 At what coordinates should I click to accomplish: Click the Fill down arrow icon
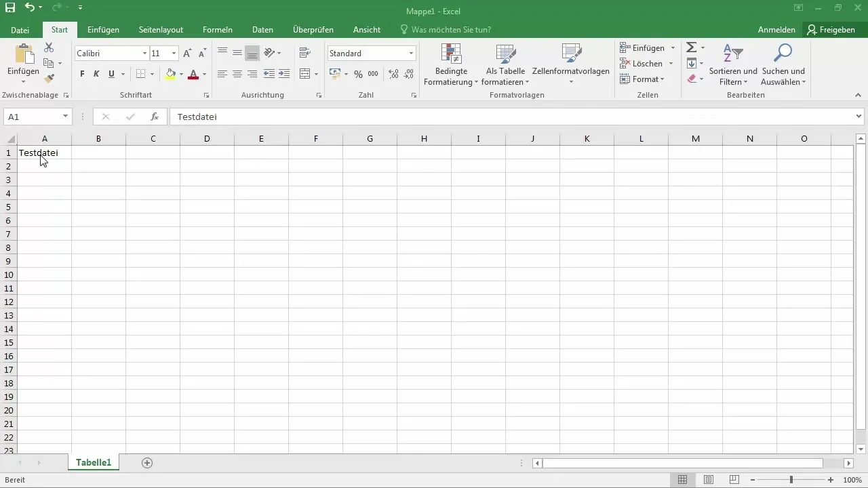691,63
